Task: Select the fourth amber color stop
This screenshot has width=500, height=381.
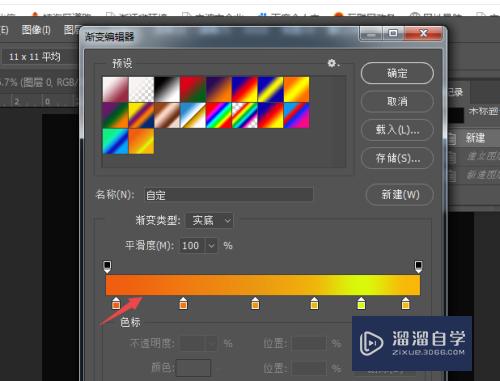Action: coord(314,303)
